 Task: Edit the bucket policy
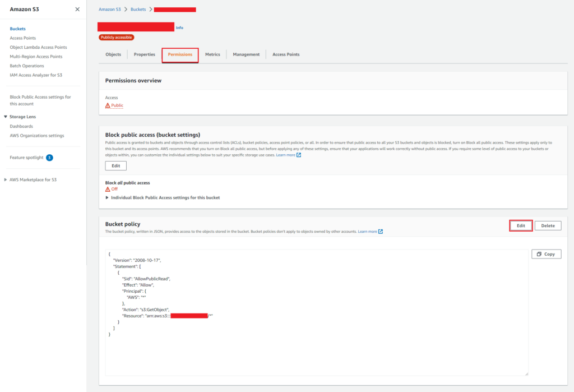click(521, 225)
